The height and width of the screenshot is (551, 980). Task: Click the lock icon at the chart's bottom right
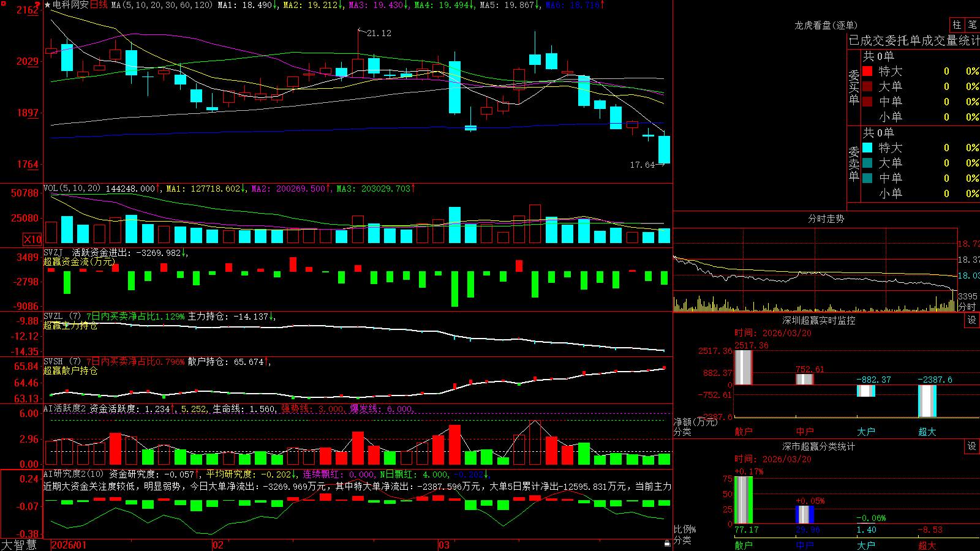(x=667, y=544)
